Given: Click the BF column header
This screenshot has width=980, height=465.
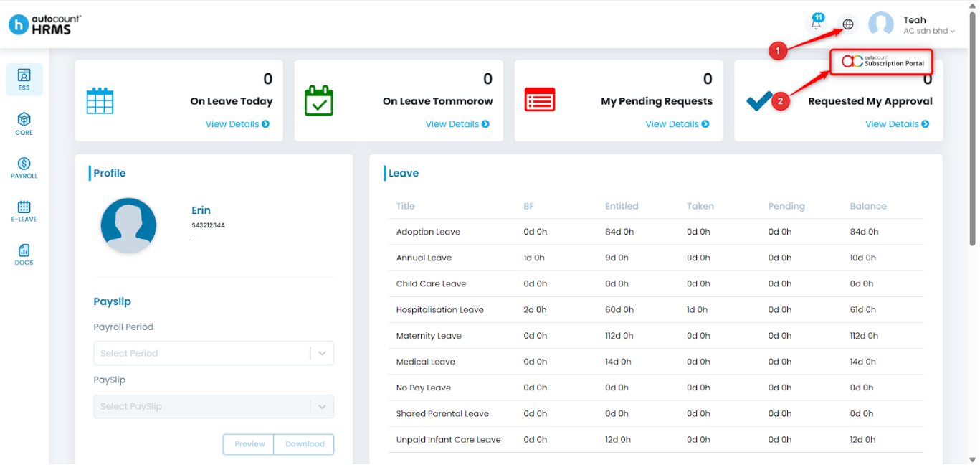Looking at the screenshot, I should pyautogui.click(x=529, y=206).
